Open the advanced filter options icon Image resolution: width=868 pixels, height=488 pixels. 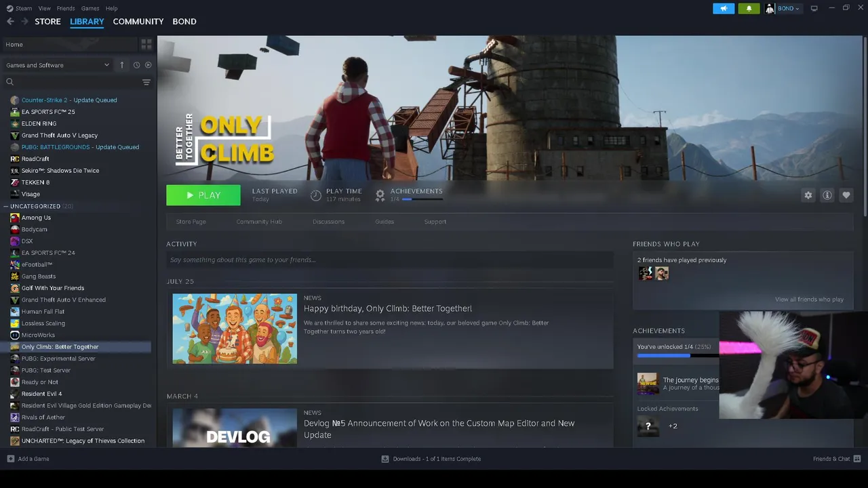(x=146, y=82)
